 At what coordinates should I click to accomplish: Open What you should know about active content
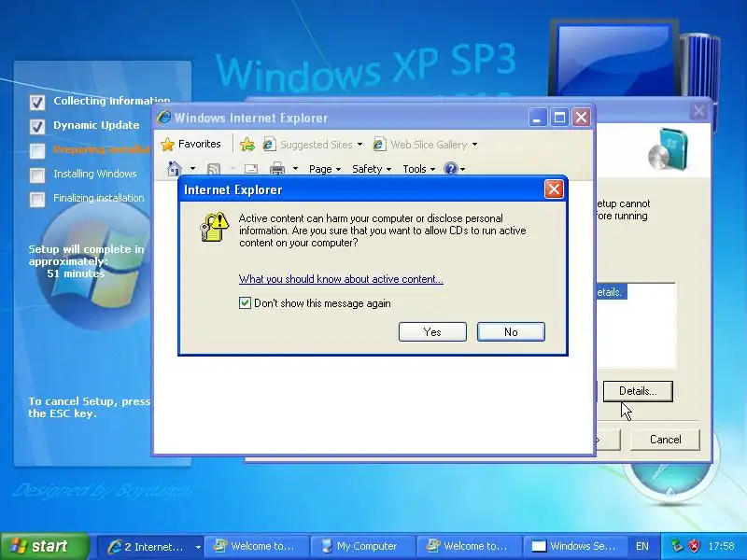pyautogui.click(x=341, y=279)
